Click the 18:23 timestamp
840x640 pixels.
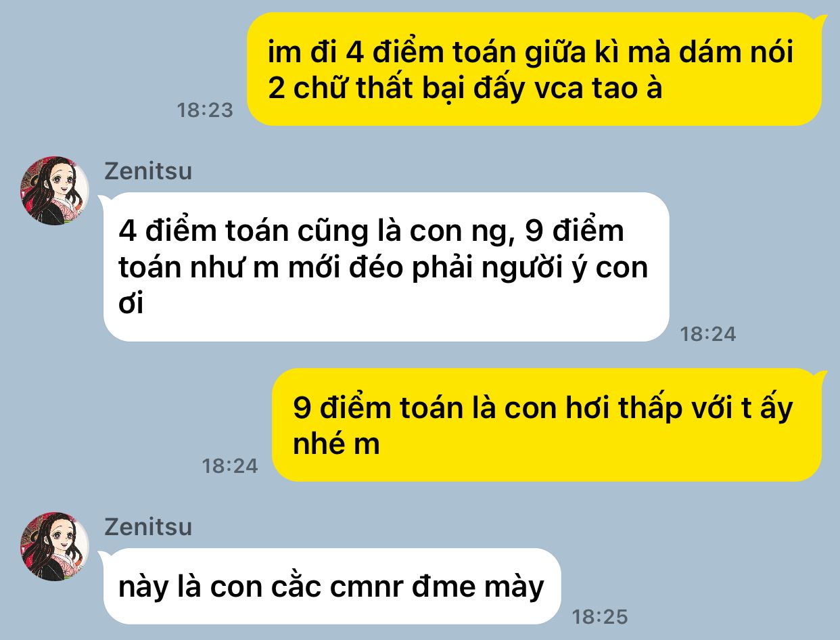[205, 110]
